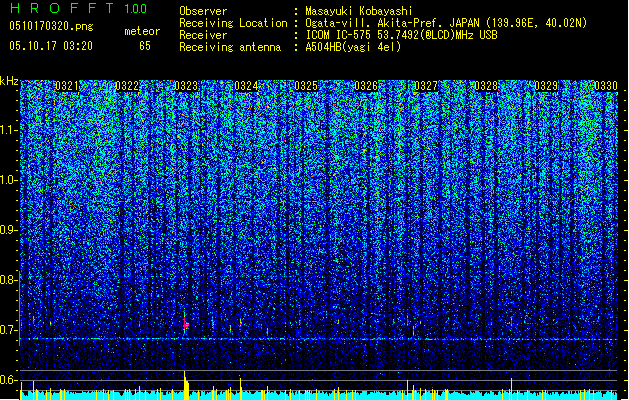Click the observer name Masayuki Kobayashi
Viewport: 629px width, 400px height.
click(x=359, y=11)
